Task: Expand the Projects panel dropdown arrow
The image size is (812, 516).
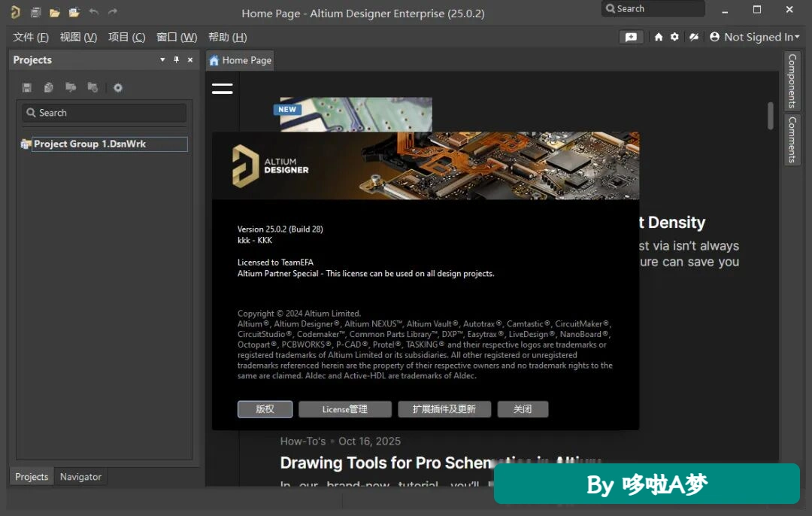Action: pos(162,59)
